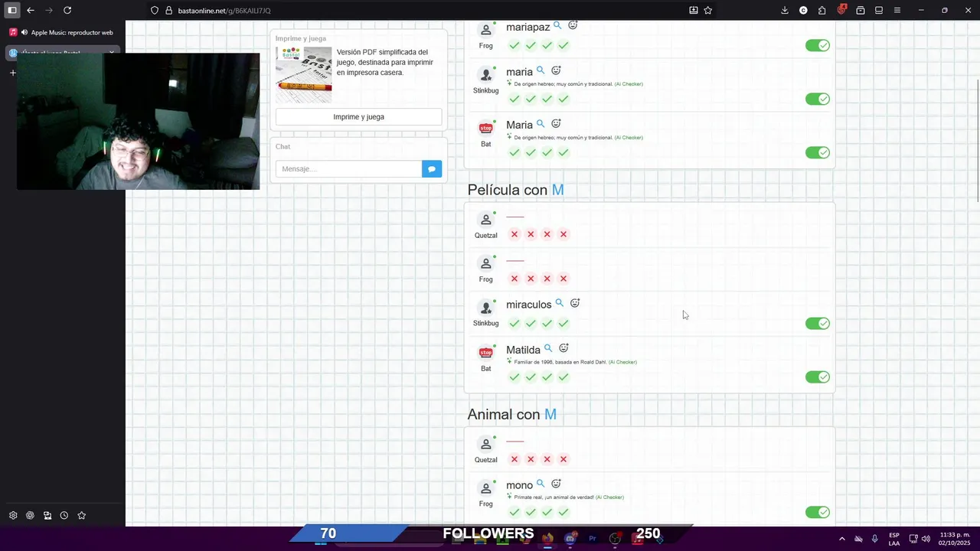Toggle approval switch for Matilda

point(818,377)
